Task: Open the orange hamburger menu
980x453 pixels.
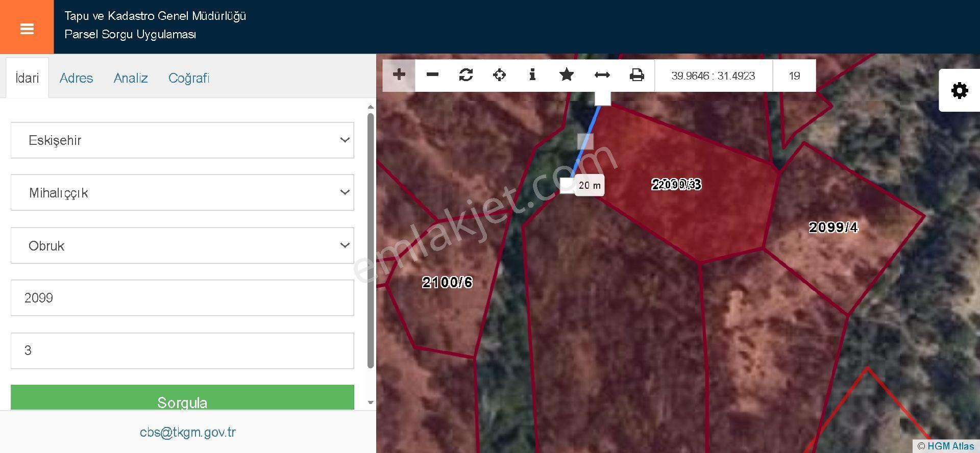Action: click(27, 27)
